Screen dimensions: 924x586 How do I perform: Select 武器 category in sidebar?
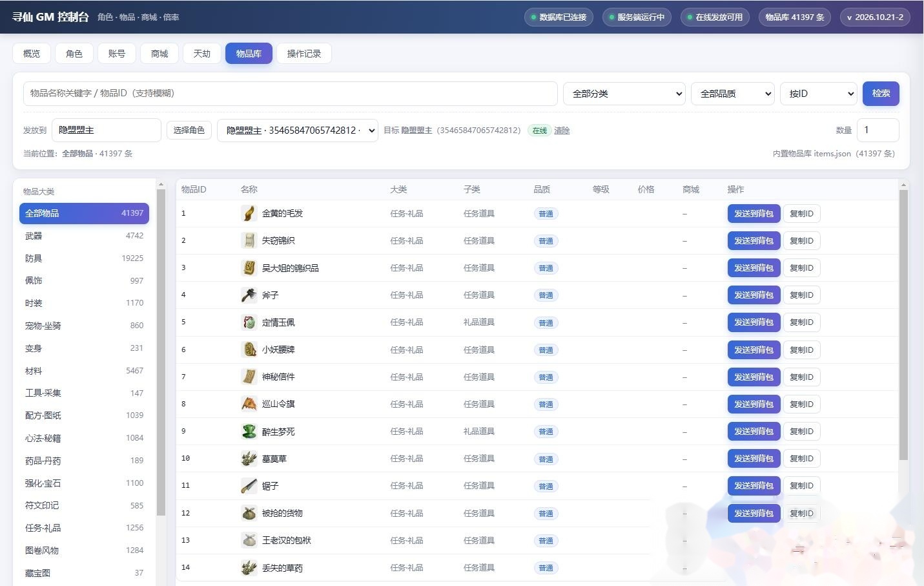click(84, 236)
